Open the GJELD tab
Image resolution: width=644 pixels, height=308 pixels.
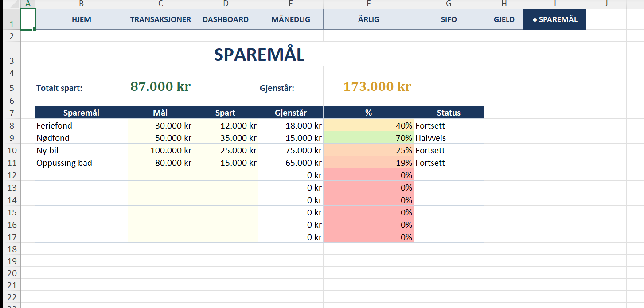[504, 19]
